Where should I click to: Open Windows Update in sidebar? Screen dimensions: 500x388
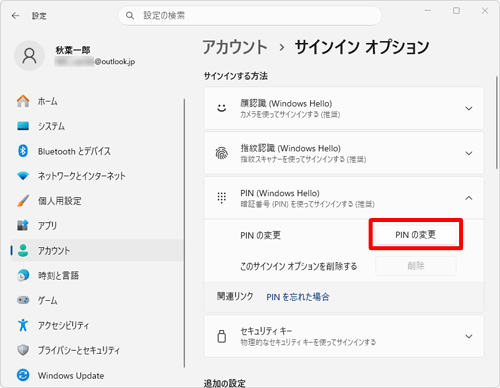click(x=97, y=375)
